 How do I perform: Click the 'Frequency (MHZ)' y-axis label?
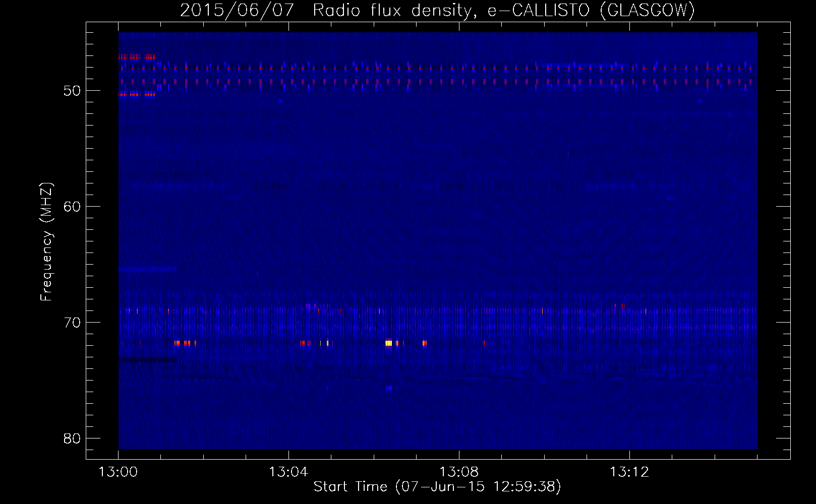[46, 242]
